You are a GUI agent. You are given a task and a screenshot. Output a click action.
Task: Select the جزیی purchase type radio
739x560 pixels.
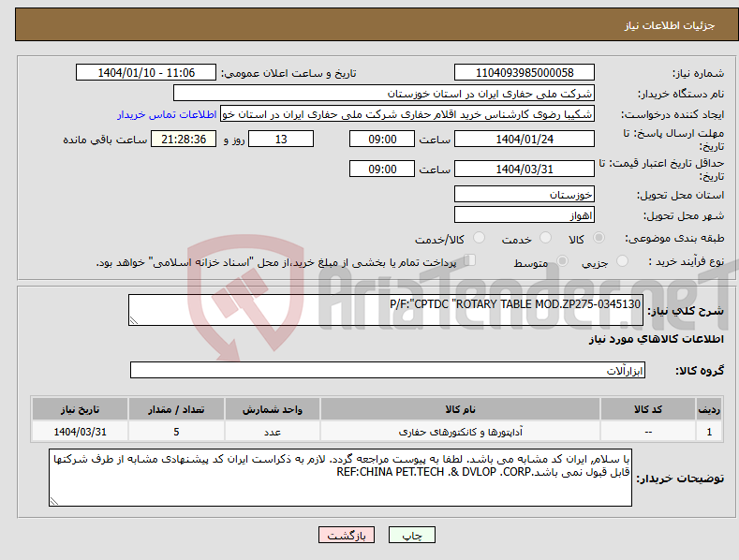[x=622, y=261]
